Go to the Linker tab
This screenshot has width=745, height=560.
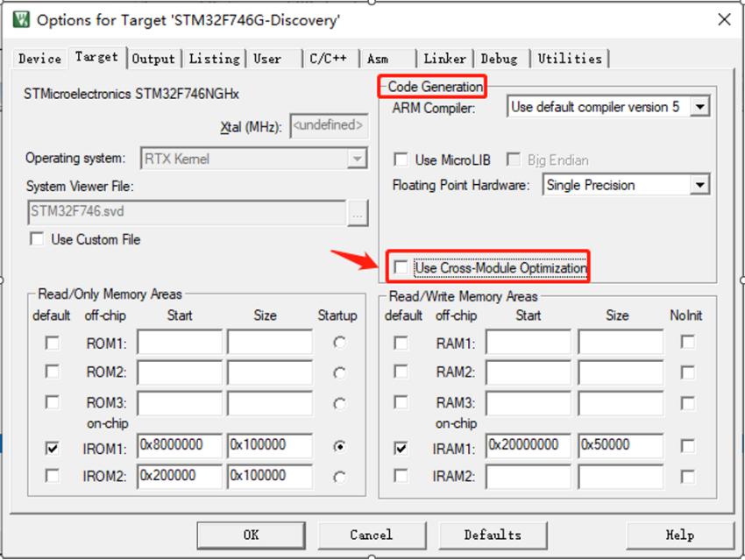click(x=444, y=59)
